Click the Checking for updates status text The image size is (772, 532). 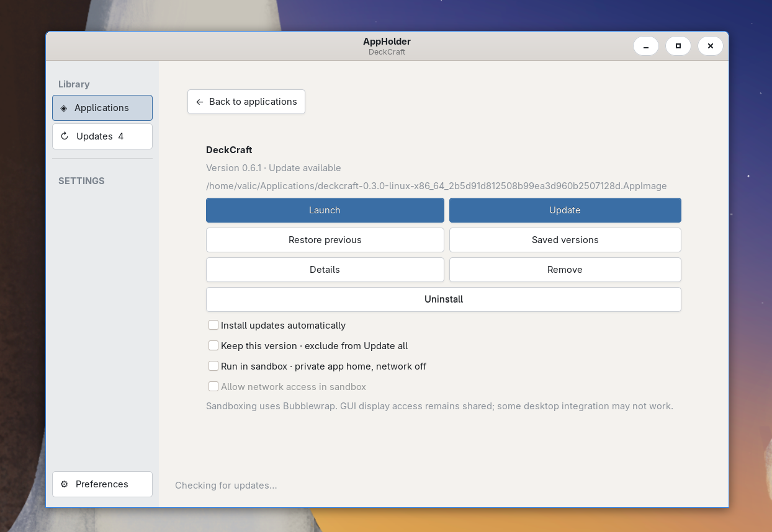click(x=226, y=485)
